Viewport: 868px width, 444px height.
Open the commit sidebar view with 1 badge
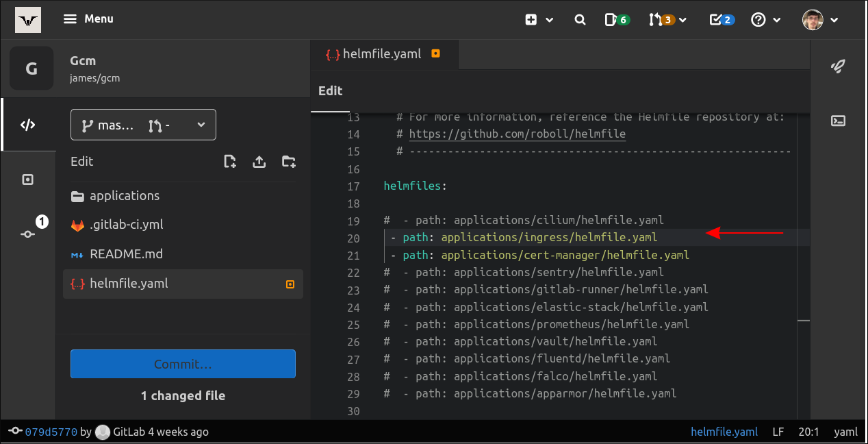coord(27,233)
